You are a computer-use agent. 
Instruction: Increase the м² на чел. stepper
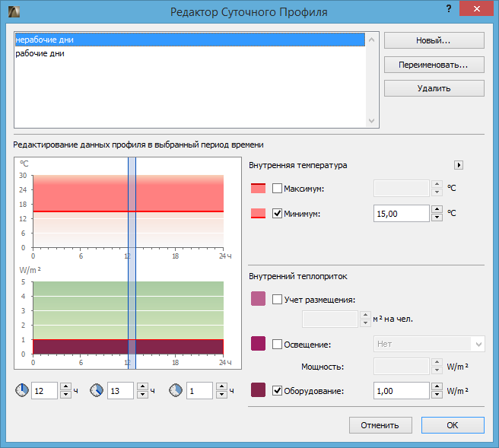[x=365, y=315]
